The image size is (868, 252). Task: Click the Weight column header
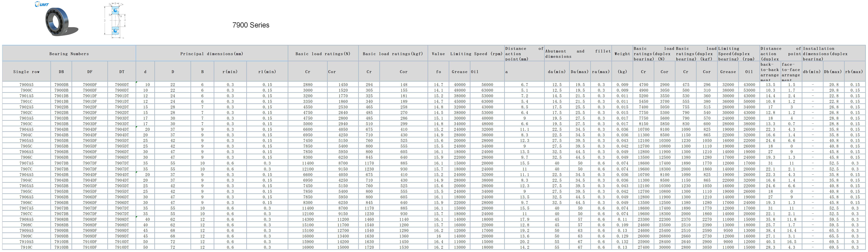tap(622, 54)
